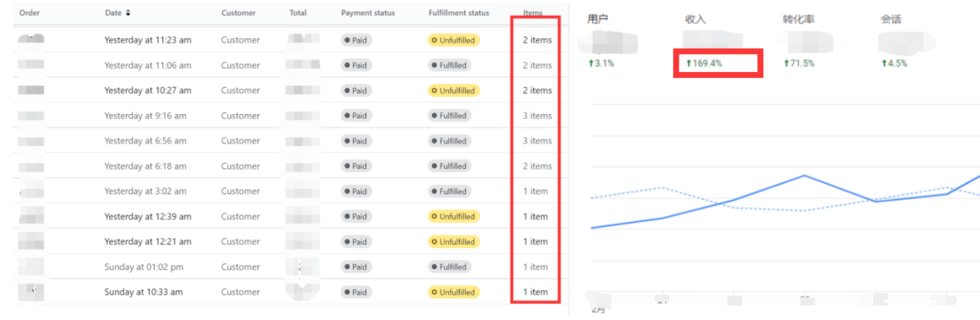Click the Paid badge on the 9:16 am order

pyautogui.click(x=356, y=116)
